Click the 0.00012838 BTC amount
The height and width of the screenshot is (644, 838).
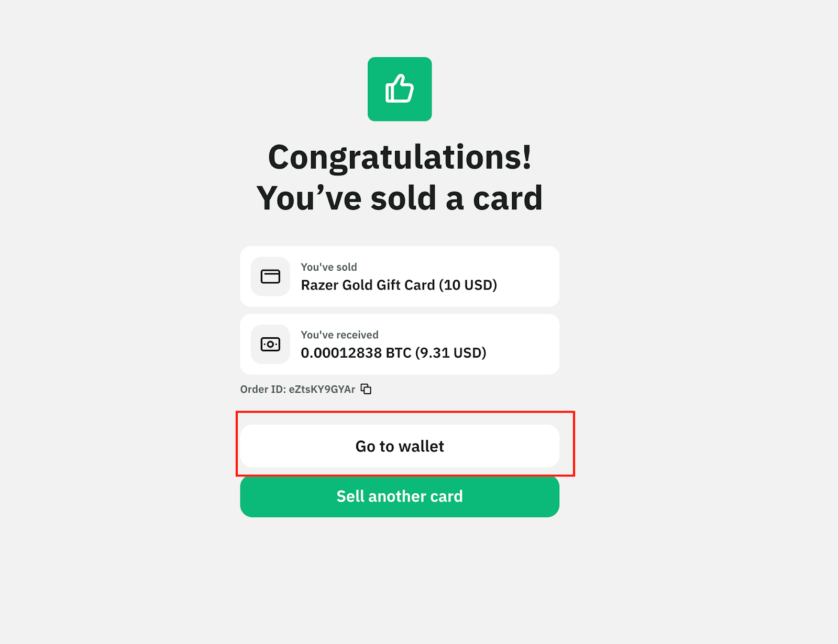pos(341,353)
